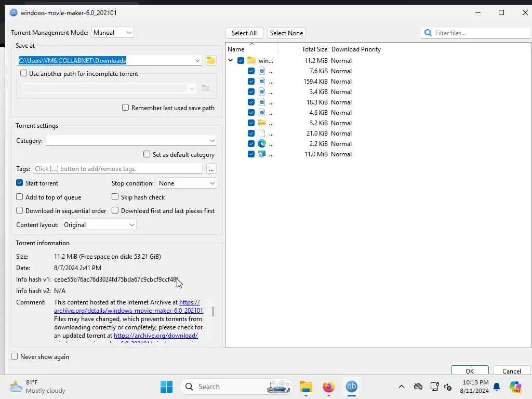Check Remember last used save path
Viewport: 532px width, 399px height.
pyautogui.click(x=125, y=107)
